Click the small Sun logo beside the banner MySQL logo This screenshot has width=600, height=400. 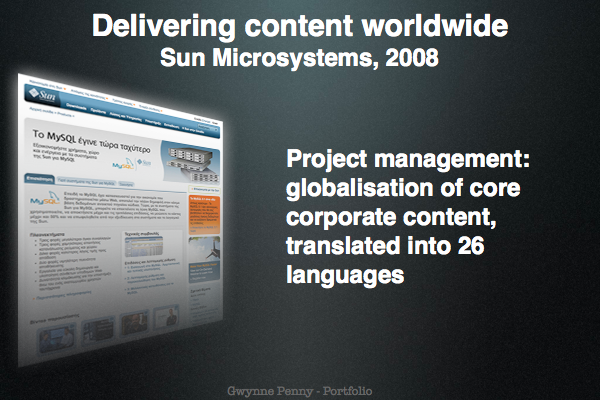point(144,163)
